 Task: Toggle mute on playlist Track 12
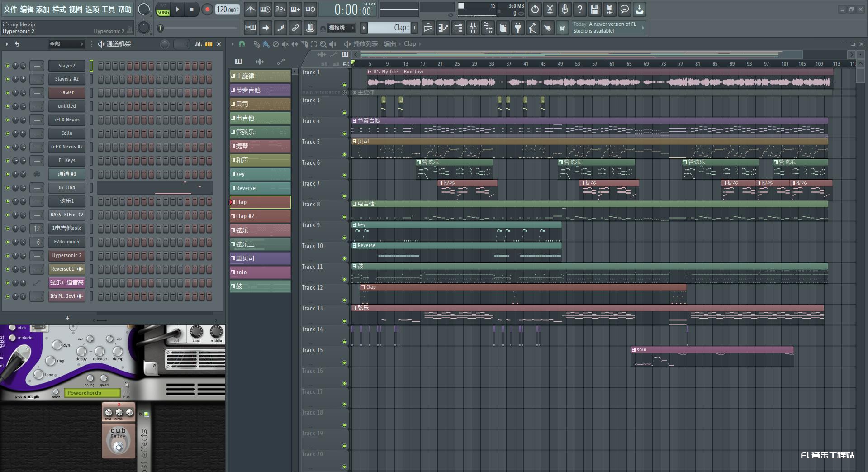click(x=344, y=300)
